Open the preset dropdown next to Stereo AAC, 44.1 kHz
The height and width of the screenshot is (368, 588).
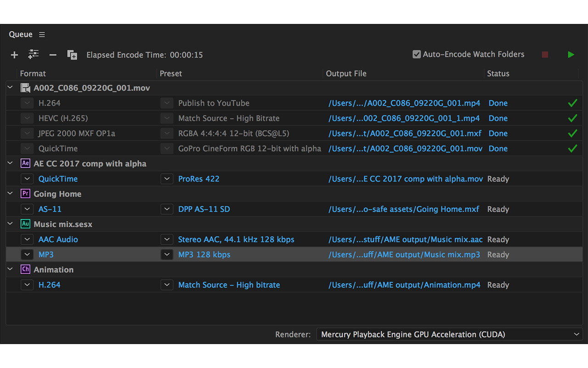click(167, 240)
